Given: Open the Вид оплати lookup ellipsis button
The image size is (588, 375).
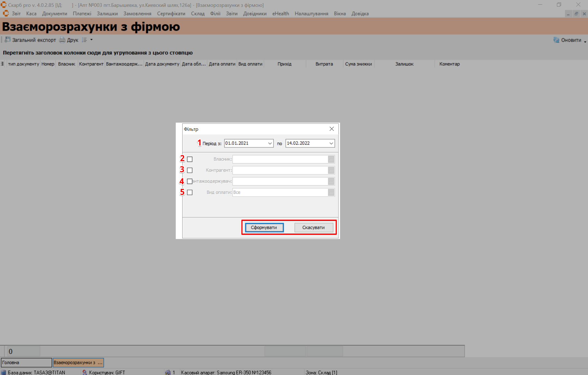Looking at the screenshot, I should (x=331, y=192).
